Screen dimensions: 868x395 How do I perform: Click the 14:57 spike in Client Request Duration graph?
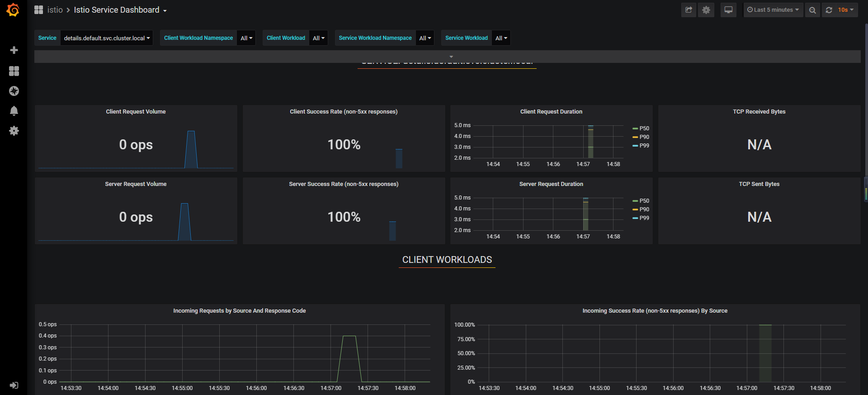(x=590, y=142)
